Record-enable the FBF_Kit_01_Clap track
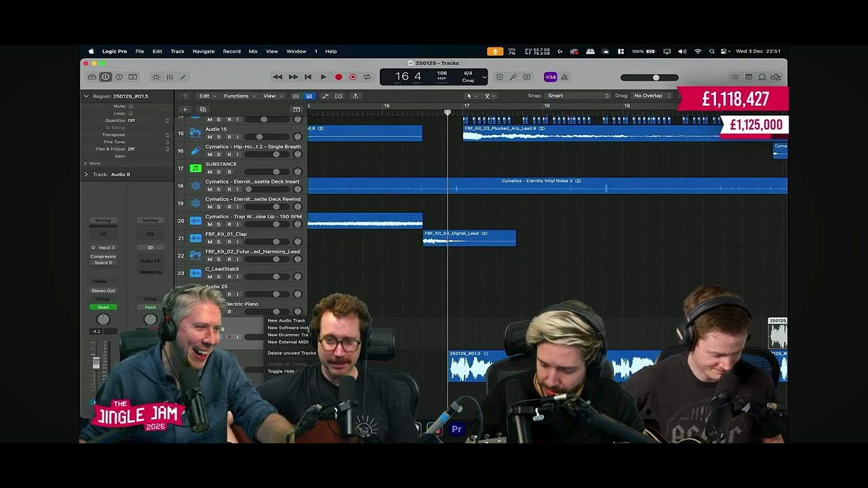This screenshot has height=488, width=868. tap(229, 242)
